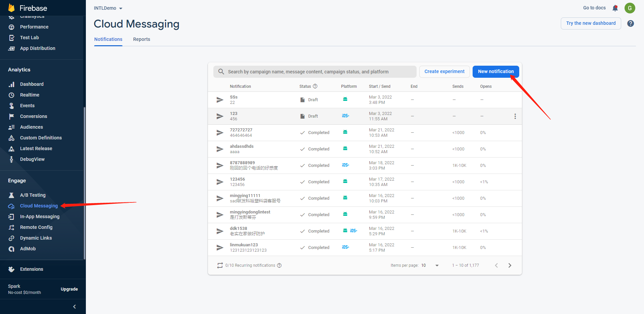This screenshot has height=314, width=644.
Task: Open Remote Config from its sidebar icon
Action: pos(11,227)
